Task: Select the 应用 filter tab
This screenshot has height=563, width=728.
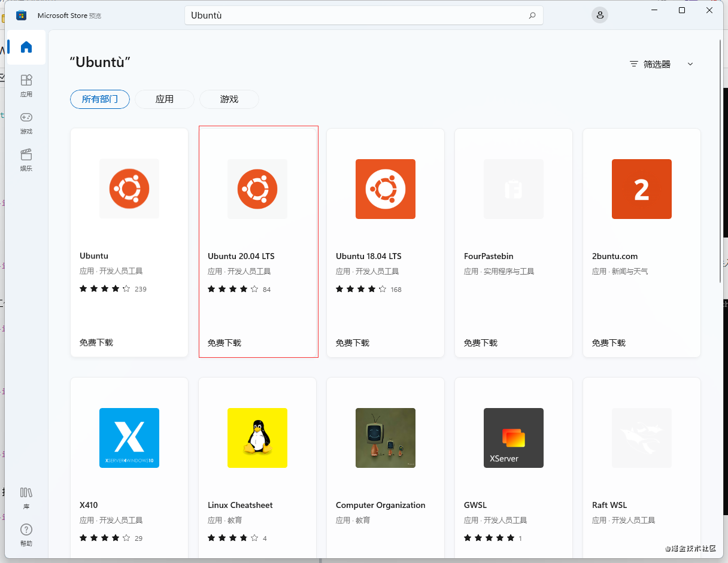Action: click(165, 99)
